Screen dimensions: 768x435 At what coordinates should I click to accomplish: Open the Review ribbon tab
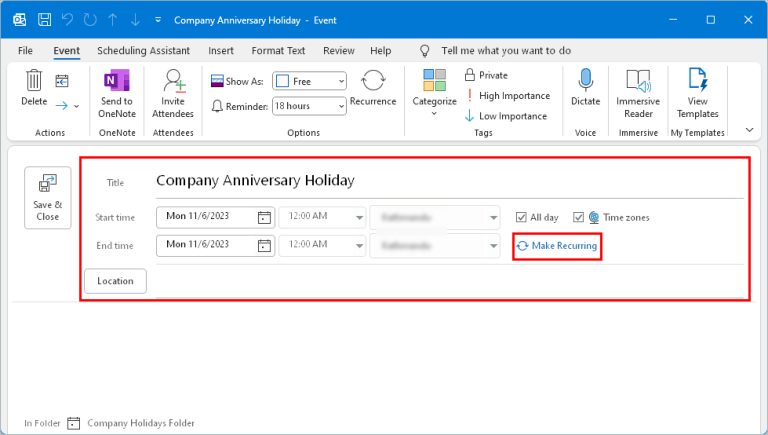coord(338,50)
